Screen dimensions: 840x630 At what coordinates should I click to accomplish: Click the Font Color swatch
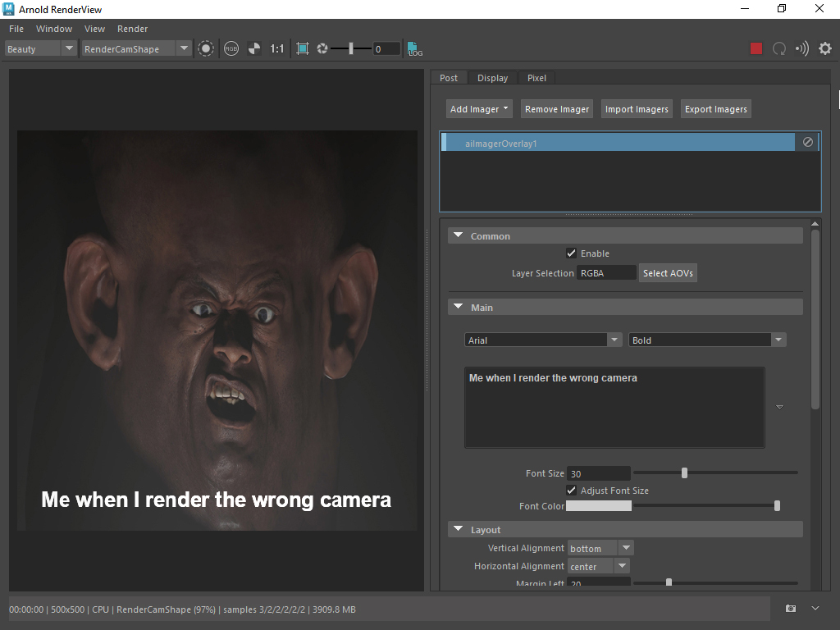click(x=599, y=506)
